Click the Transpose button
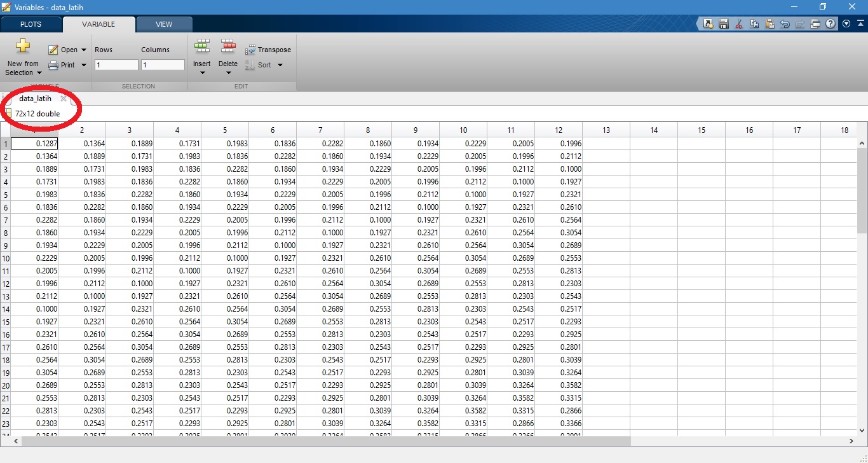 click(x=268, y=50)
